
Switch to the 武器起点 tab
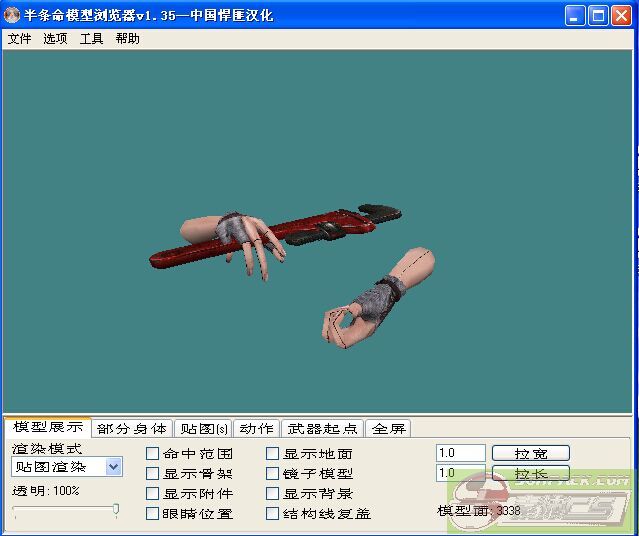click(x=322, y=428)
